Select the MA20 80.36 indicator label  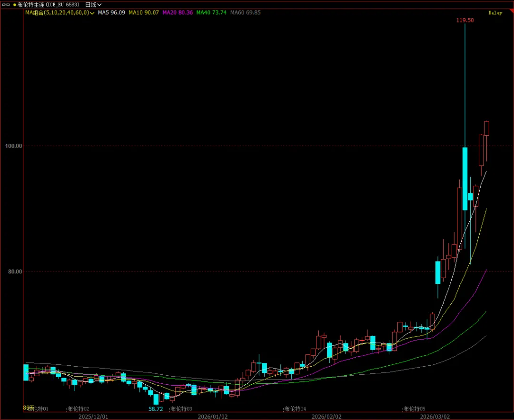click(178, 12)
